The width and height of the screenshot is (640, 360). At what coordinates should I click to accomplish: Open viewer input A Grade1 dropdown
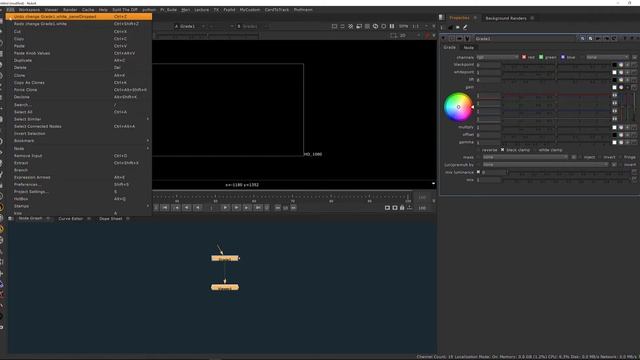click(x=190, y=27)
